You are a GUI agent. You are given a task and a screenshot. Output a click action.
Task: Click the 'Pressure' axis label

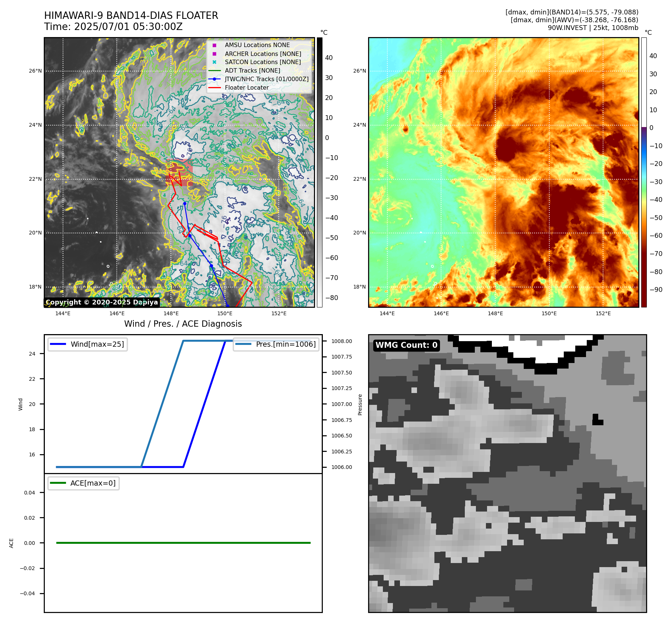coord(360,404)
